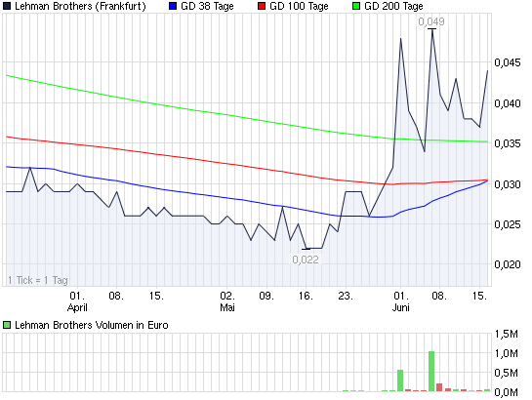Click the '08.' April date label
The width and height of the screenshot is (532, 400).
tap(116, 296)
